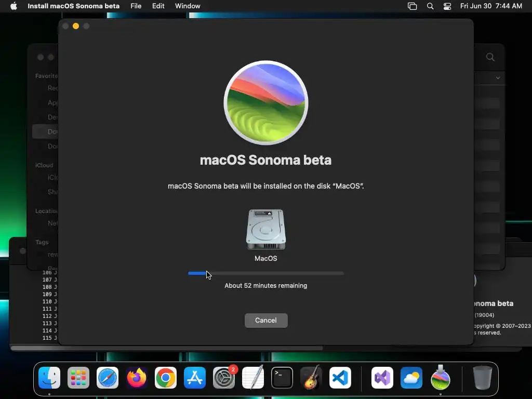Open Weather app from the Dock
532x399 pixels.
(411, 378)
